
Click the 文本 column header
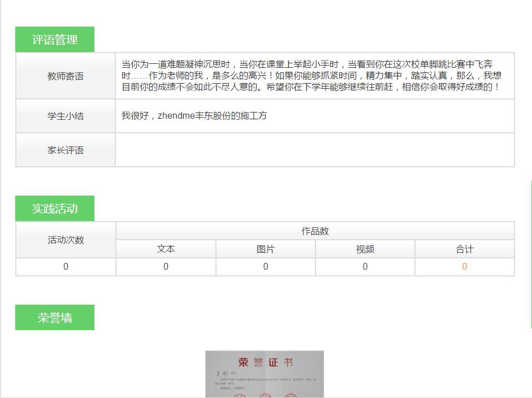pyautogui.click(x=165, y=249)
